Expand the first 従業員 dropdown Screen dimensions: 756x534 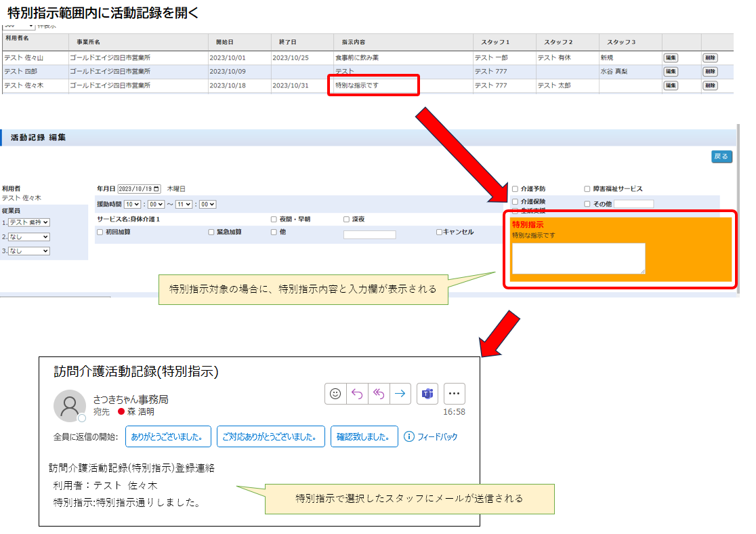pos(28,222)
